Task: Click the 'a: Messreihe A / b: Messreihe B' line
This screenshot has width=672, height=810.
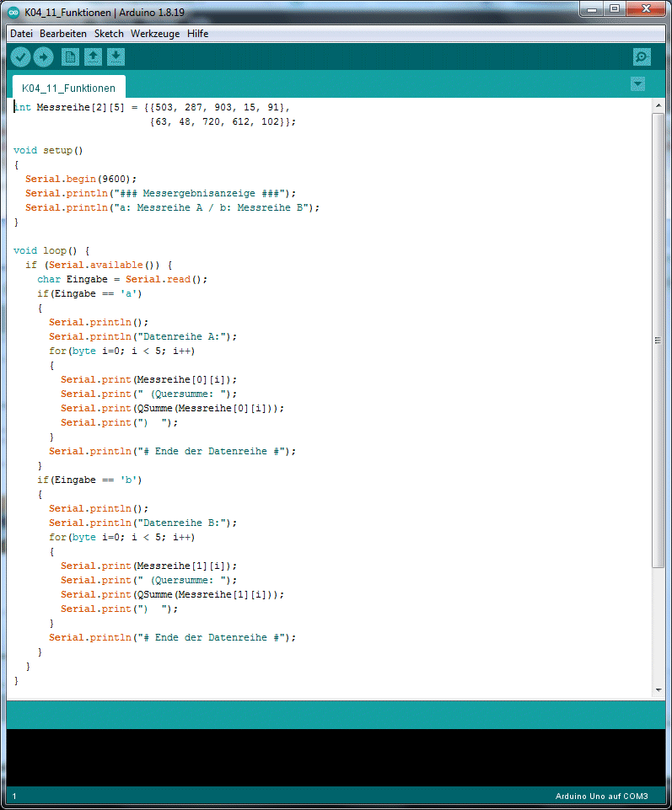Action: (173, 207)
